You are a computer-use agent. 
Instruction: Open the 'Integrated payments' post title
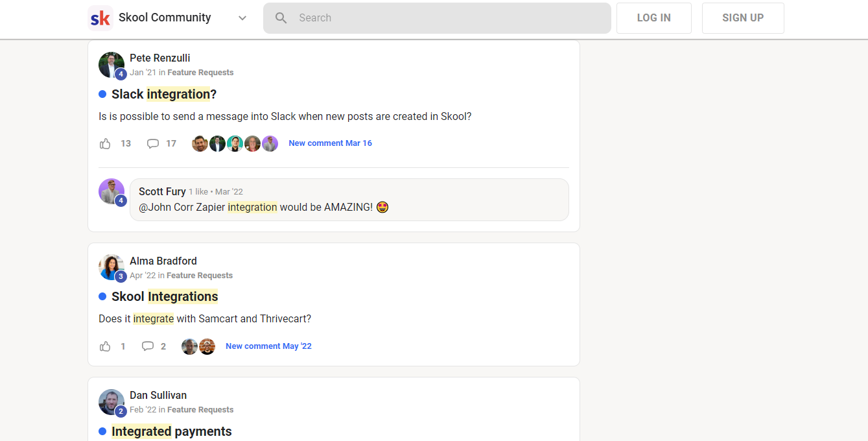pos(172,431)
